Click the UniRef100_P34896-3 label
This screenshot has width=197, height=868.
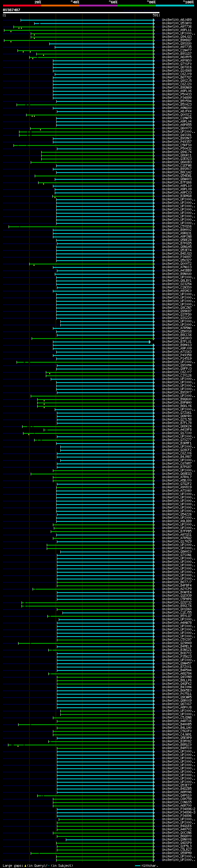[179, 812]
